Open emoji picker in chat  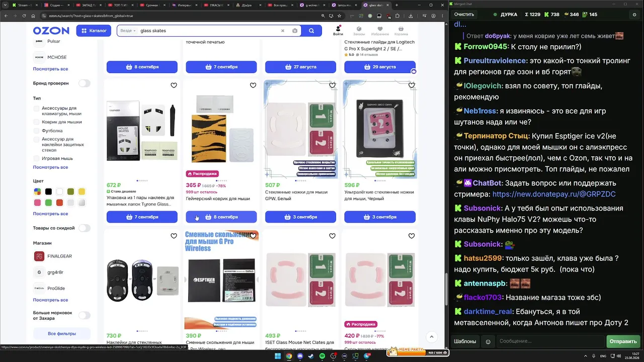[x=488, y=341]
